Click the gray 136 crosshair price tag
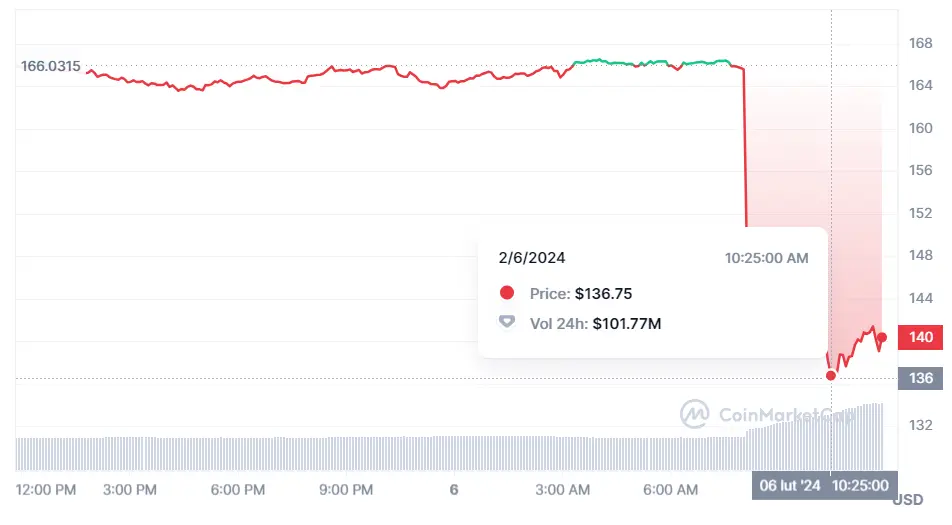The width and height of the screenshot is (952, 525). click(x=920, y=379)
